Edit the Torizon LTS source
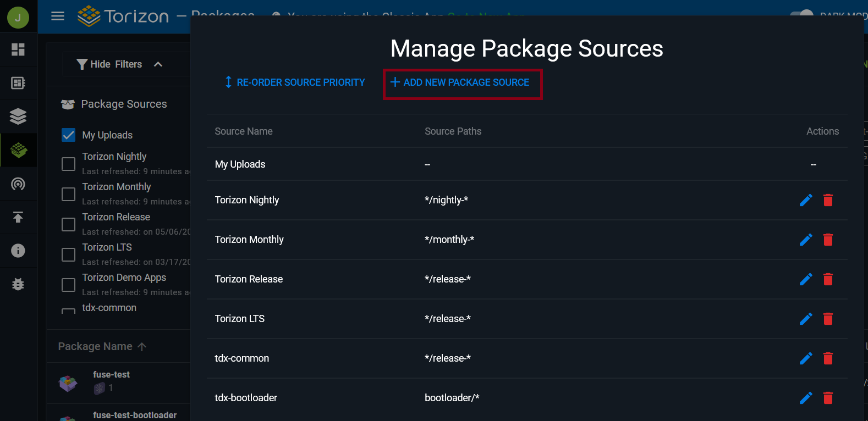The height and width of the screenshot is (421, 868). 806,319
